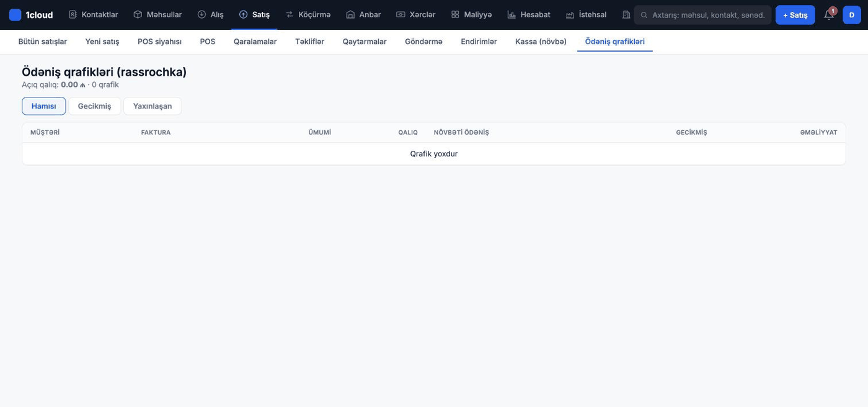Open the Endirimlər discounts tab
Viewport: 868px width, 407px height.
(479, 42)
